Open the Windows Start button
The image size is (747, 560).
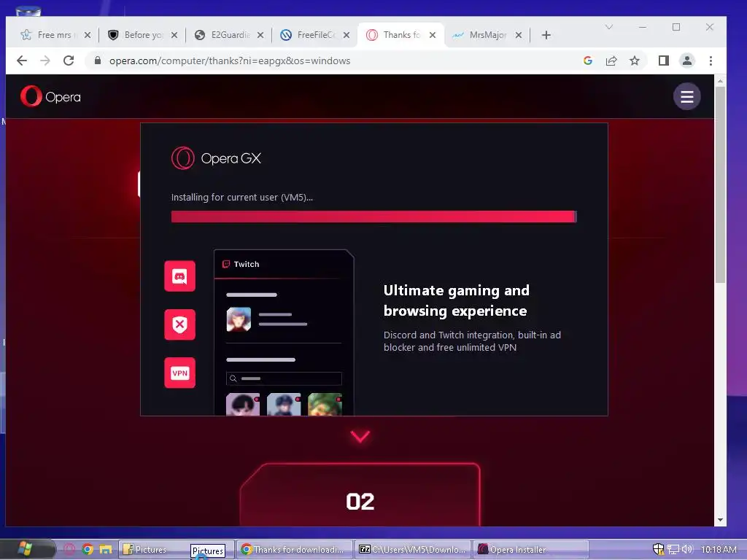[x=25, y=549]
